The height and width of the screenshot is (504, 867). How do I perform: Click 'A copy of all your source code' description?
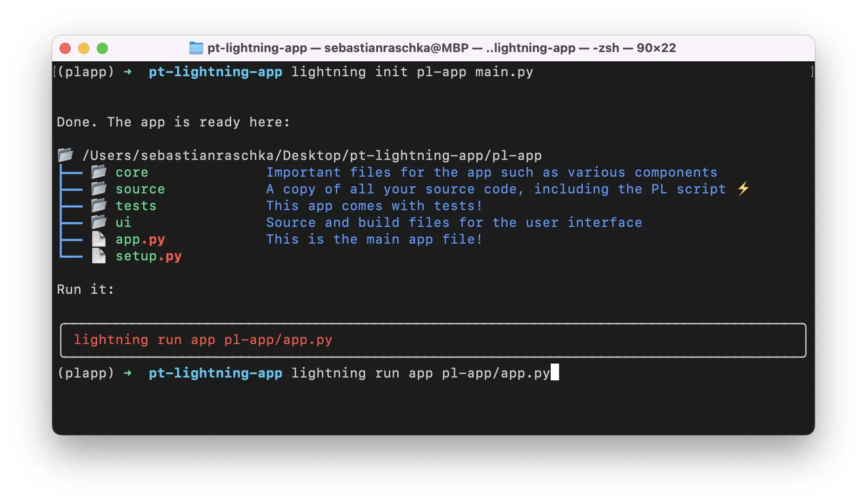[x=496, y=189]
